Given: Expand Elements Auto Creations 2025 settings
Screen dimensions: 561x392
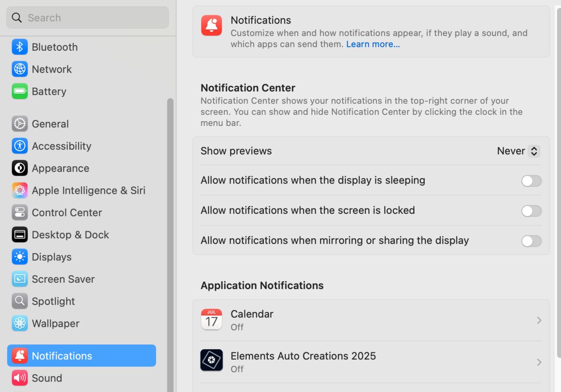Looking at the screenshot, I should [539, 362].
